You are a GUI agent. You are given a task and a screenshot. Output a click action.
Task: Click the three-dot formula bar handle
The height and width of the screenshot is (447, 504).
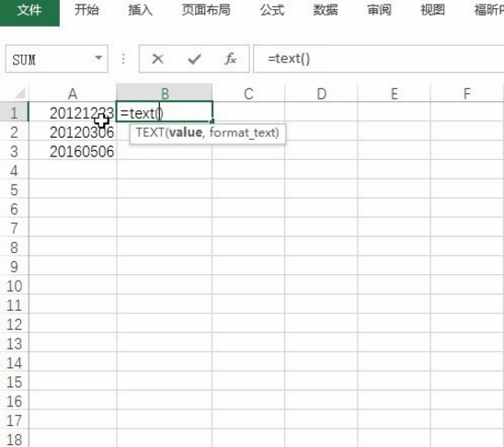point(123,59)
